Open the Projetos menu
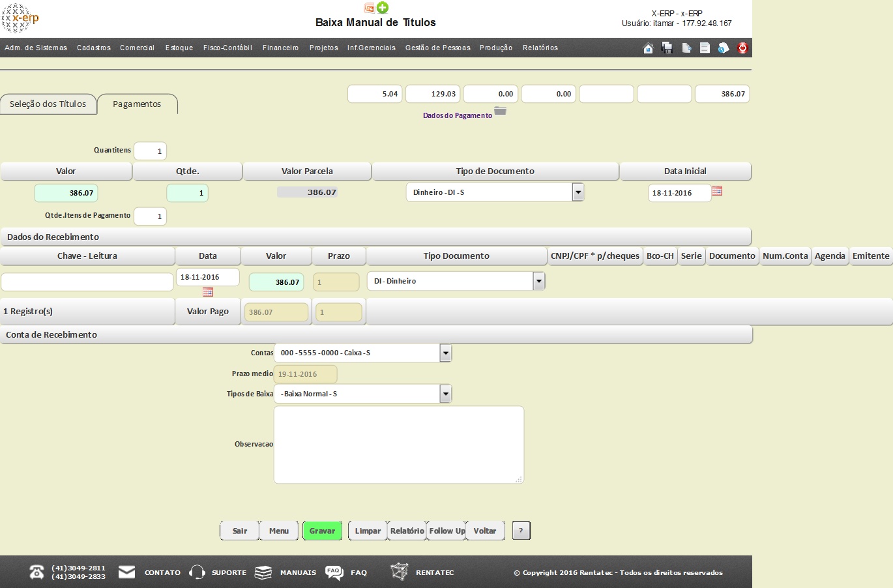This screenshot has width=893, height=588. (324, 48)
